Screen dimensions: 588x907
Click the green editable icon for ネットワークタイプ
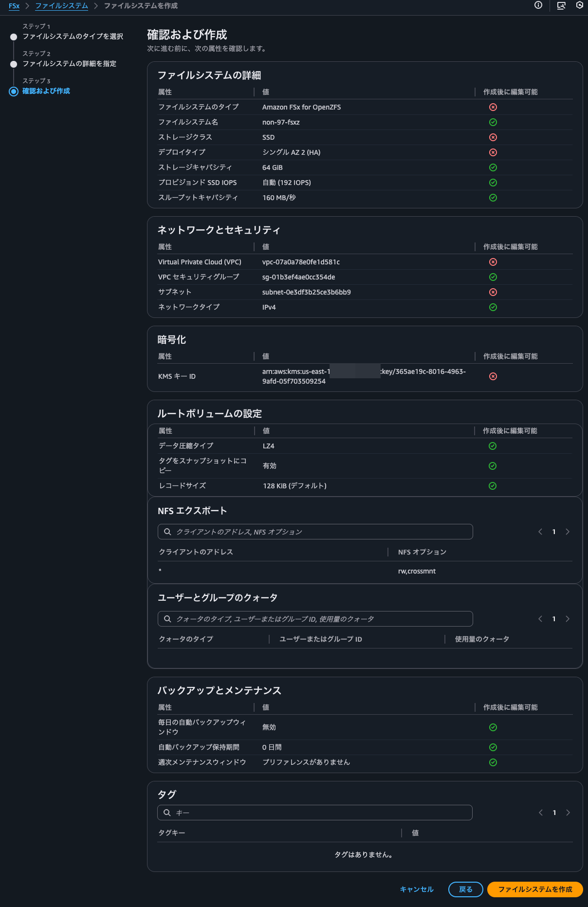(x=493, y=307)
